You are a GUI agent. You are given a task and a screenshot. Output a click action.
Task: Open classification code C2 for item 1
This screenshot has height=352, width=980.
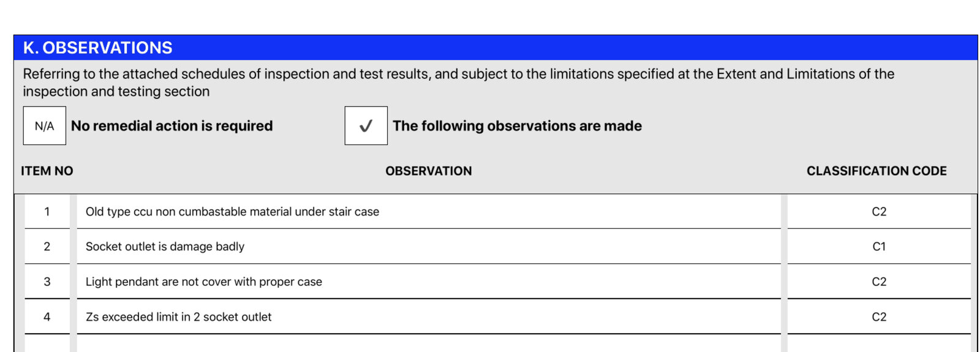click(x=879, y=212)
